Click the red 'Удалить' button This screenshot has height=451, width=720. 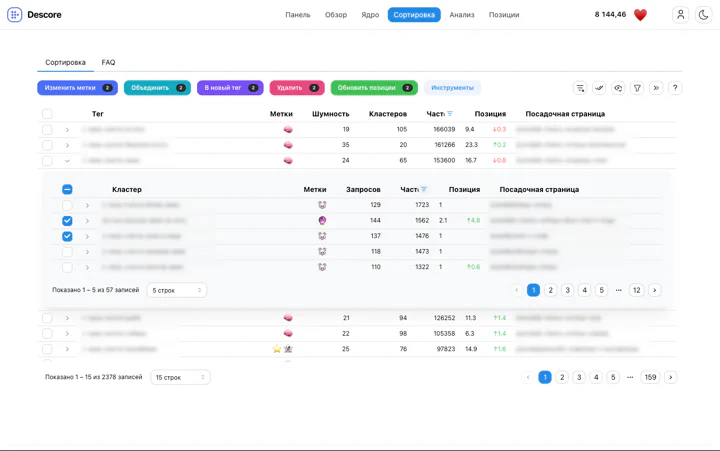[296, 88]
